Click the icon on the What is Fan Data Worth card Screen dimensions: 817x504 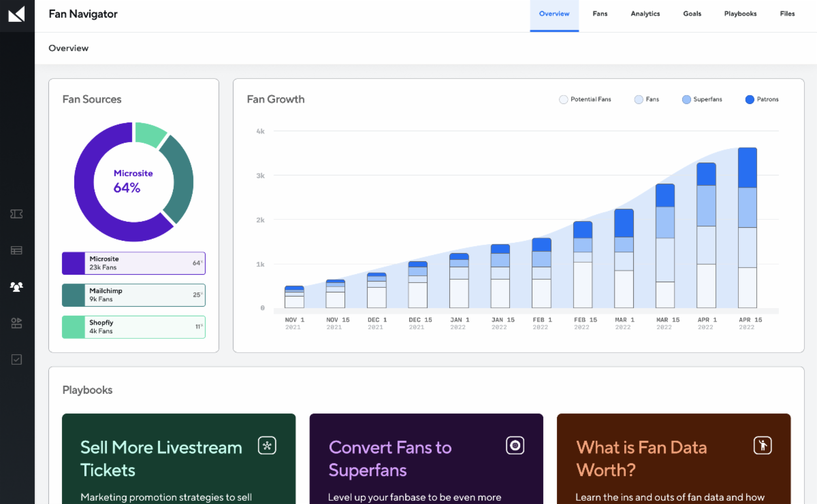point(763,446)
